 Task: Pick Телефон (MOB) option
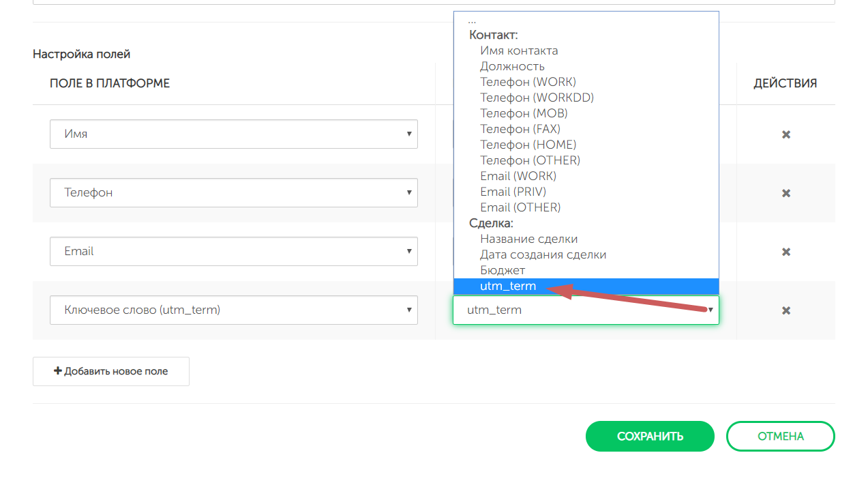click(x=524, y=113)
